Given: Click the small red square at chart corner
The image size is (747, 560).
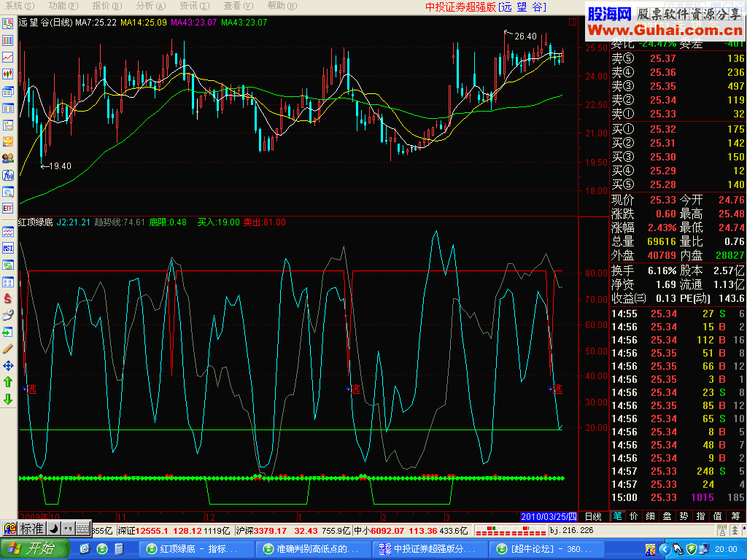Looking at the screenshot, I should click(x=573, y=22).
